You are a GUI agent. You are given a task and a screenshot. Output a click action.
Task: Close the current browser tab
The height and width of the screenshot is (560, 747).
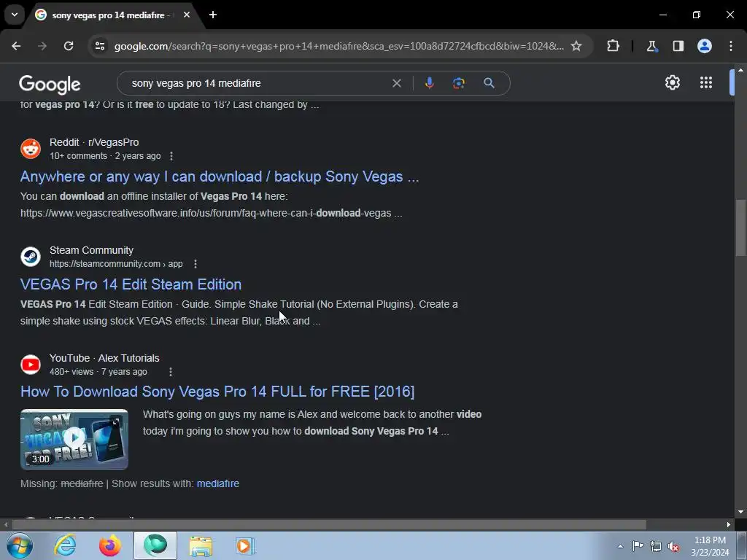187,15
